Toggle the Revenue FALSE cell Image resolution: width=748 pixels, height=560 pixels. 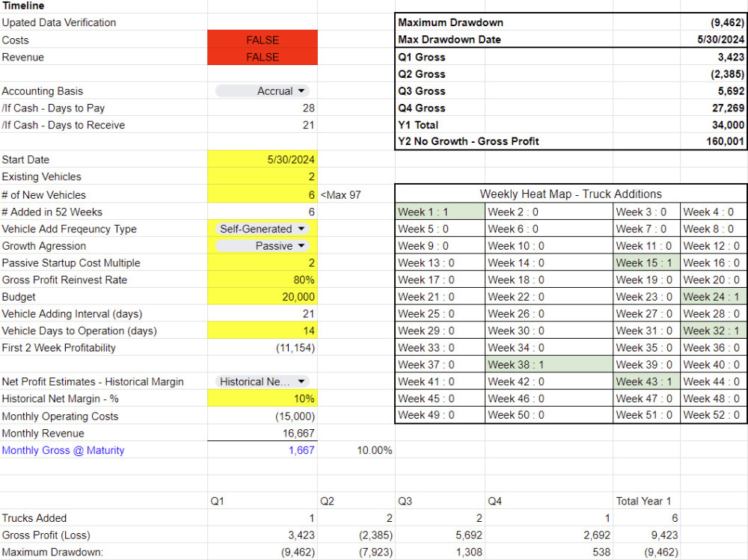262,57
